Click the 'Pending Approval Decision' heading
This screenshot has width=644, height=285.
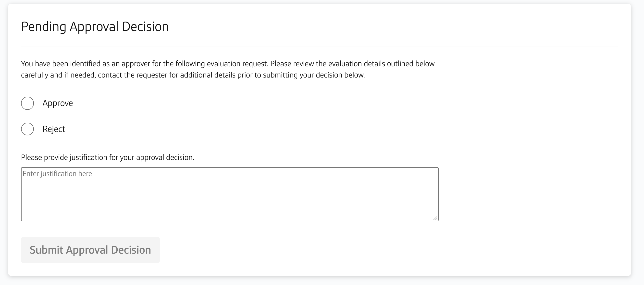95,26
